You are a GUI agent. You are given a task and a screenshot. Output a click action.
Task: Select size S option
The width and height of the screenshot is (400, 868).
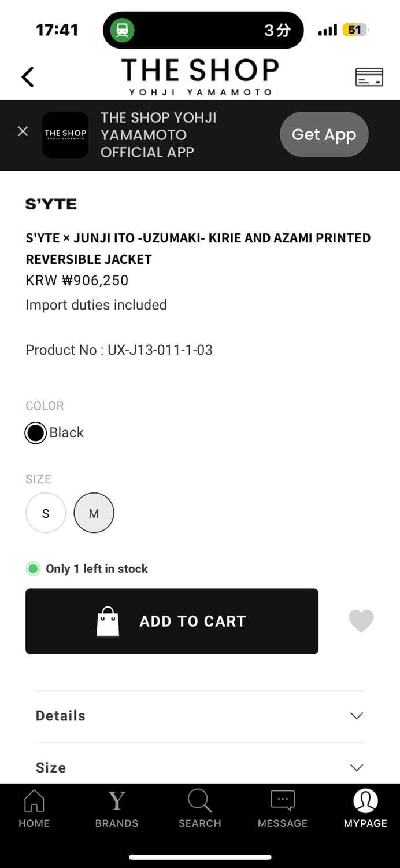click(x=46, y=513)
